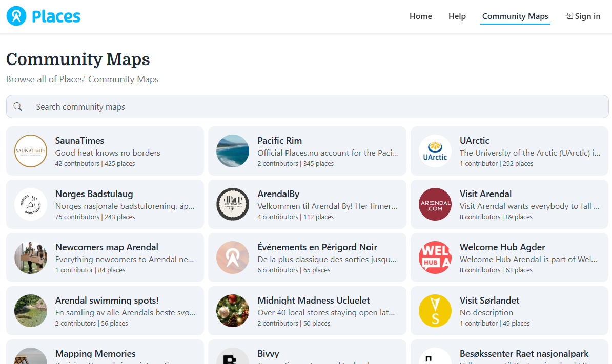Viewport: 612px width, 364px height.
Task: Click the Norges Badstulaug logo icon
Action: coord(31,204)
